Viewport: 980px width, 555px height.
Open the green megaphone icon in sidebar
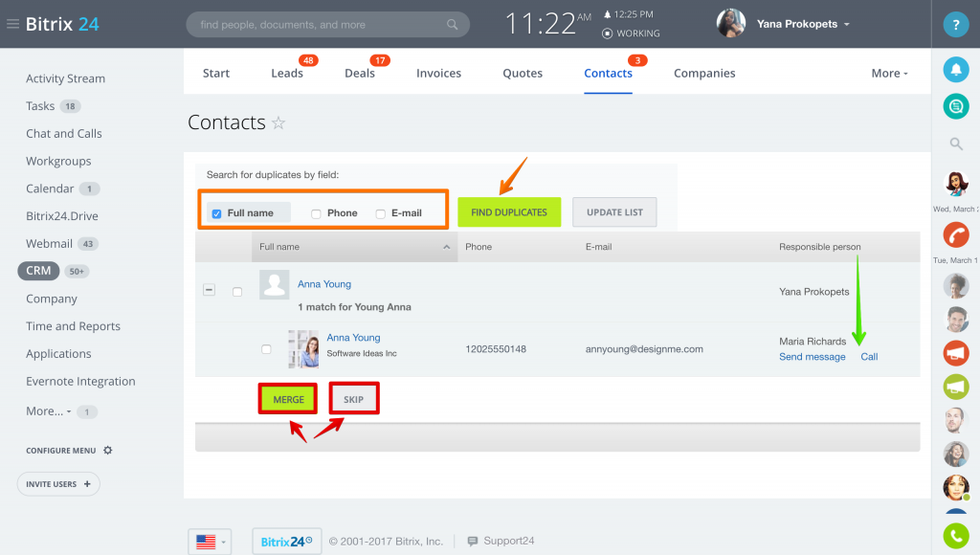956,387
